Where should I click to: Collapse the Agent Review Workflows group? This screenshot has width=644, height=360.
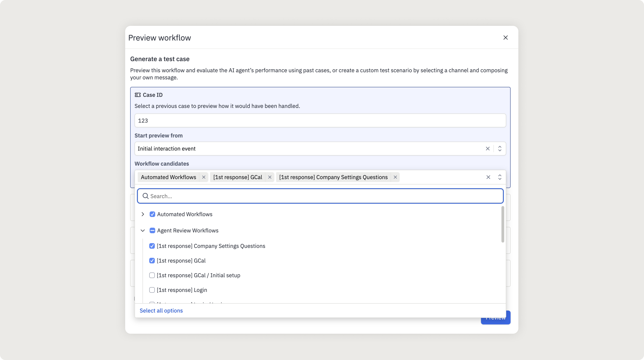point(143,230)
